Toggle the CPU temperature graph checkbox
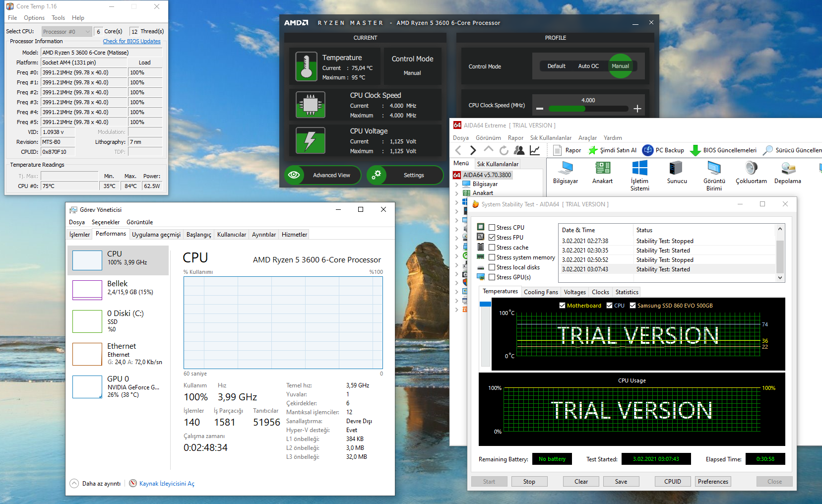Image resolution: width=822 pixels, height=504 pixels. pos(609,306)
